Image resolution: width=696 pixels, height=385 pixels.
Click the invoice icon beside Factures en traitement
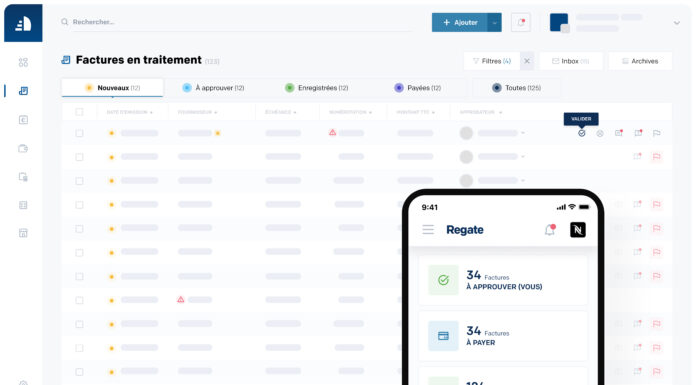click(66, 60)
